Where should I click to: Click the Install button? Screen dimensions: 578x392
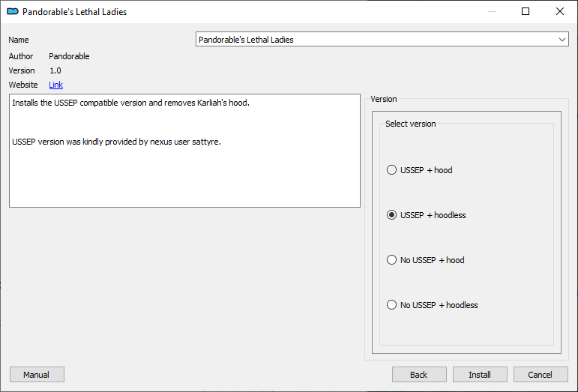coord(480,375)
